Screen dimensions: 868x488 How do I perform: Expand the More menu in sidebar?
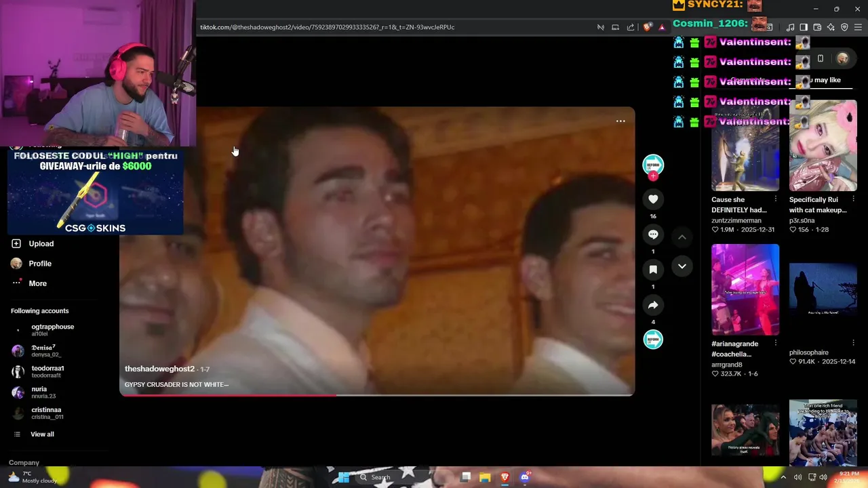point(28,283)
